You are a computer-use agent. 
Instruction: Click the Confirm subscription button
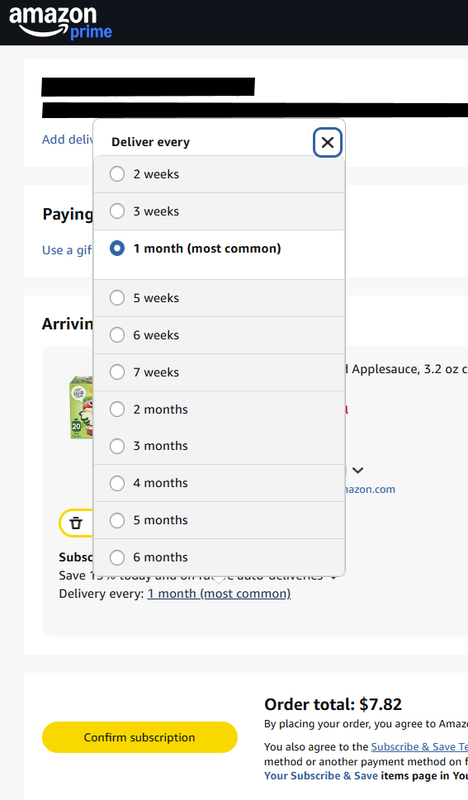(x=140, y=737)
